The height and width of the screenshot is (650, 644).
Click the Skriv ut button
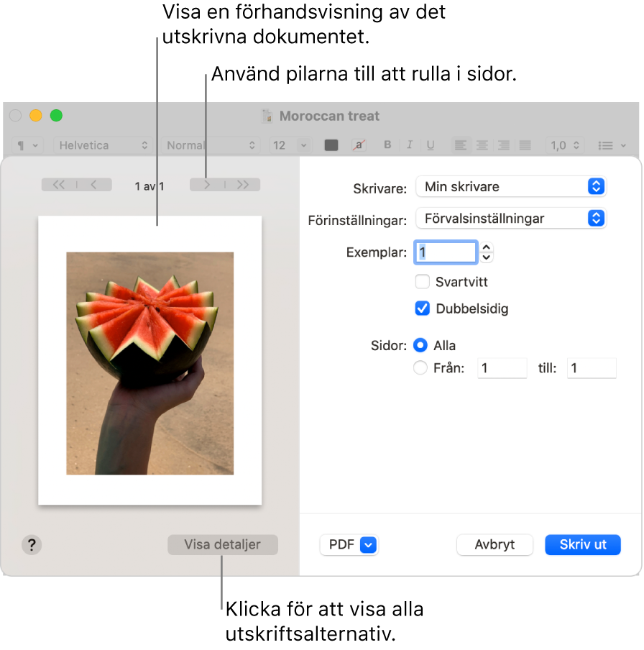tap(582, 544)
